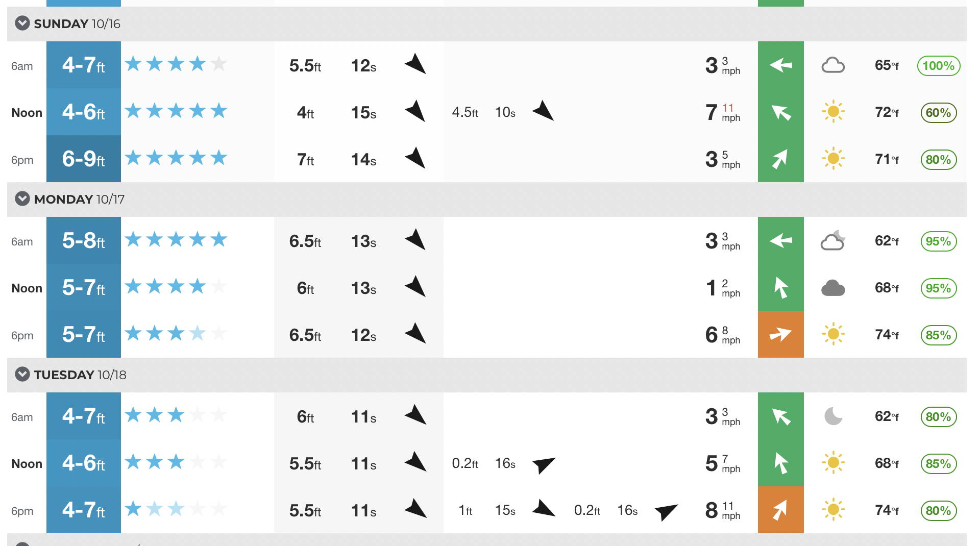Click the orange wind arrow for Tuesday 6pm
The height and width of the screenshot is (546, 980).
pyautogui.click(x=780, y=510)
